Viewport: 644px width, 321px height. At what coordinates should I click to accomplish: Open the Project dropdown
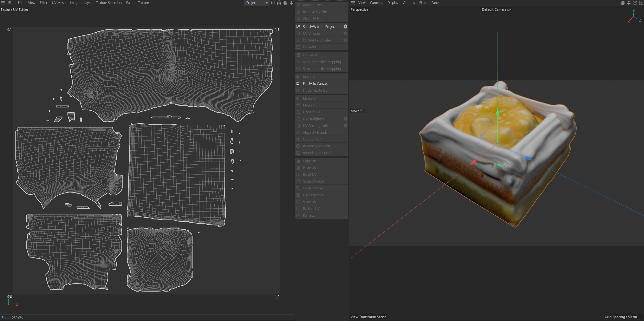pos(256,3)
